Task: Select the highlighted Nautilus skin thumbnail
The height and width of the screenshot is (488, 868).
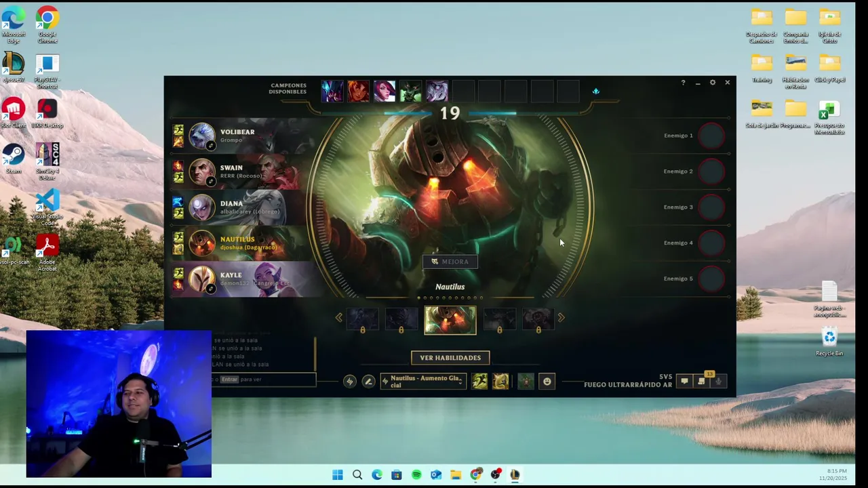Action: (450, 321)
